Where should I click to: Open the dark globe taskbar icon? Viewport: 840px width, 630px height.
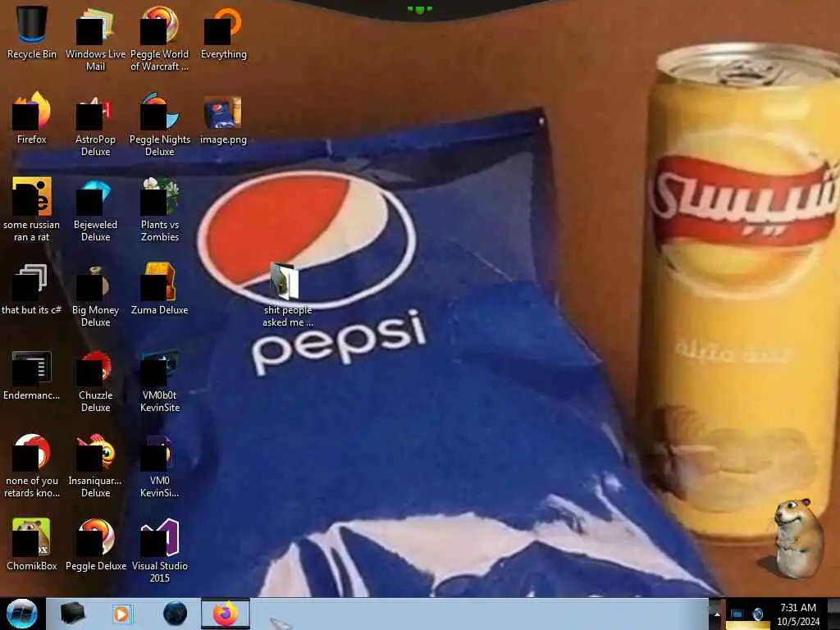175,614
